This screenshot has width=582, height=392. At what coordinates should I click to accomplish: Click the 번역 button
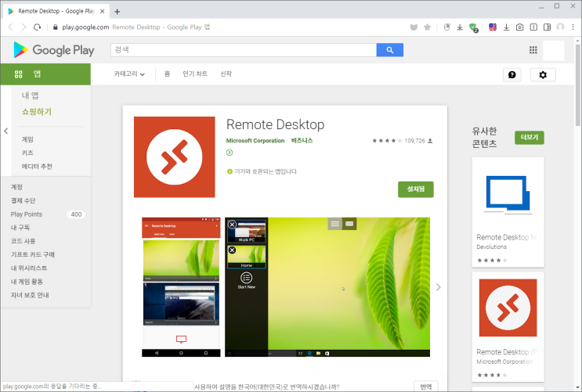[x=426, y=387]
